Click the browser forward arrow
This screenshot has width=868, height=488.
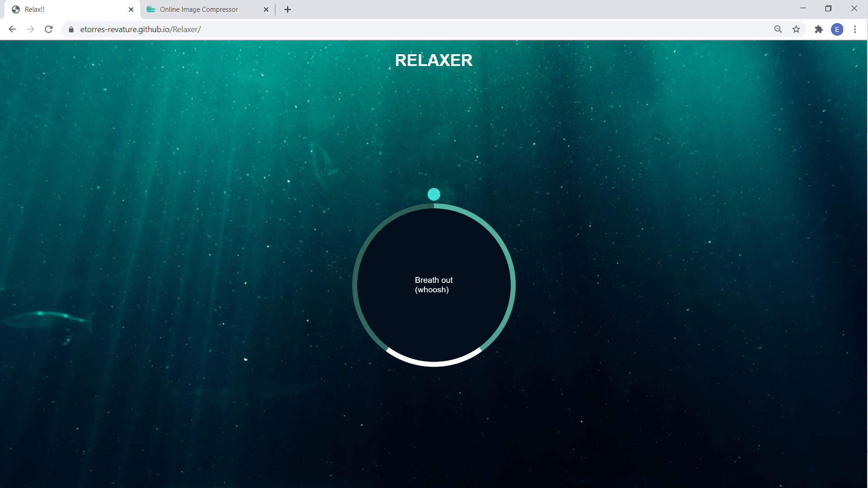[30, 29]
